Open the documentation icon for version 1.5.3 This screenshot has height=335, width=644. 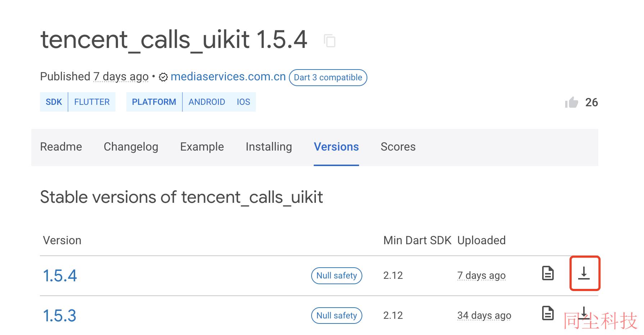(x=548, y=313)
